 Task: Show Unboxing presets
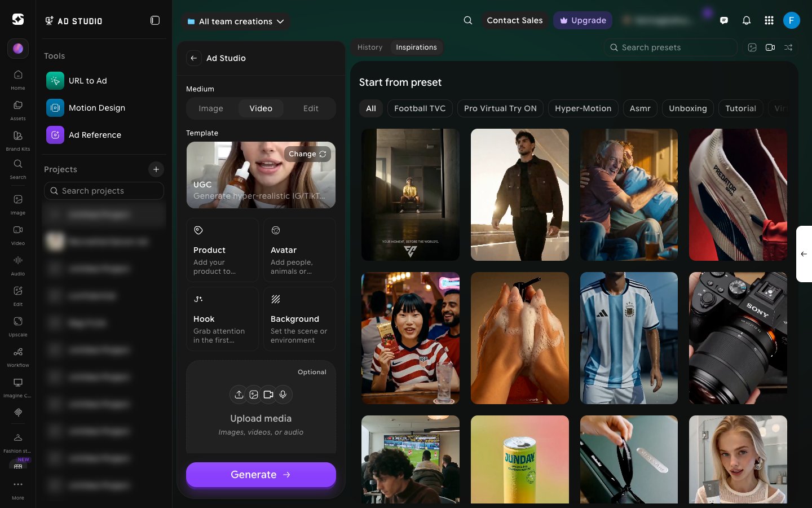click(x=688, y=108)
